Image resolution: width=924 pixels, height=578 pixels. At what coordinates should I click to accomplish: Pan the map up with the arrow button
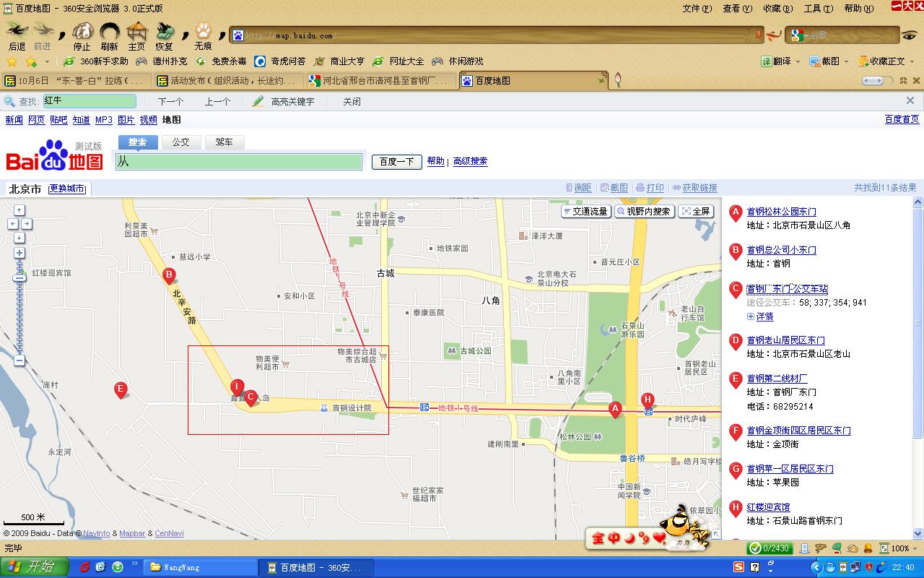point(19,210)
